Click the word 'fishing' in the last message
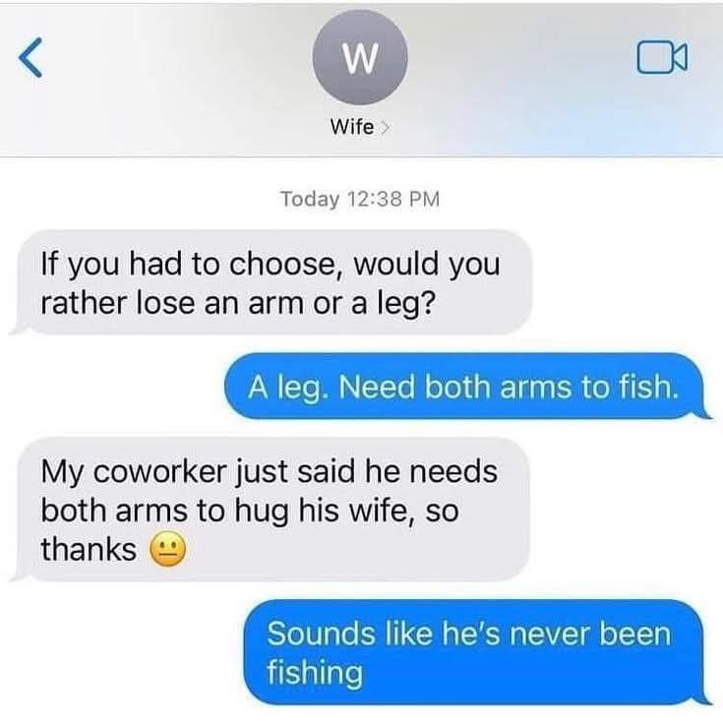This screenshot has width=723, height=728. 315,673
